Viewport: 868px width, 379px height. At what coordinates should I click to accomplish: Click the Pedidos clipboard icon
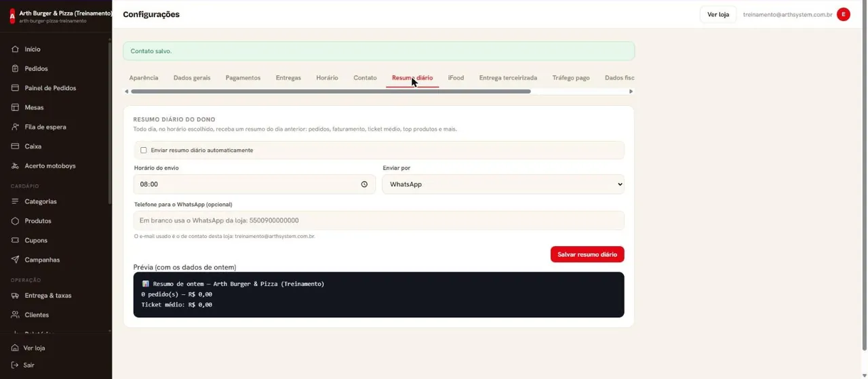15,68
